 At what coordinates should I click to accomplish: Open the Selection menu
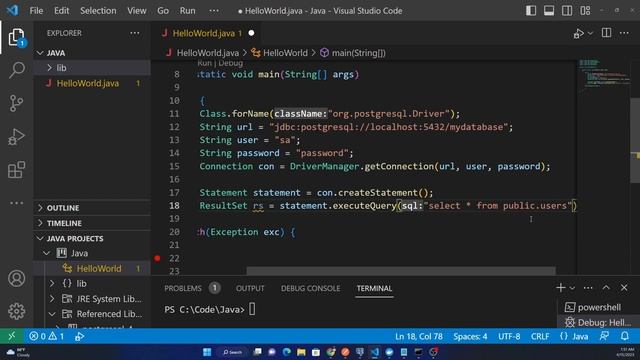98,11
